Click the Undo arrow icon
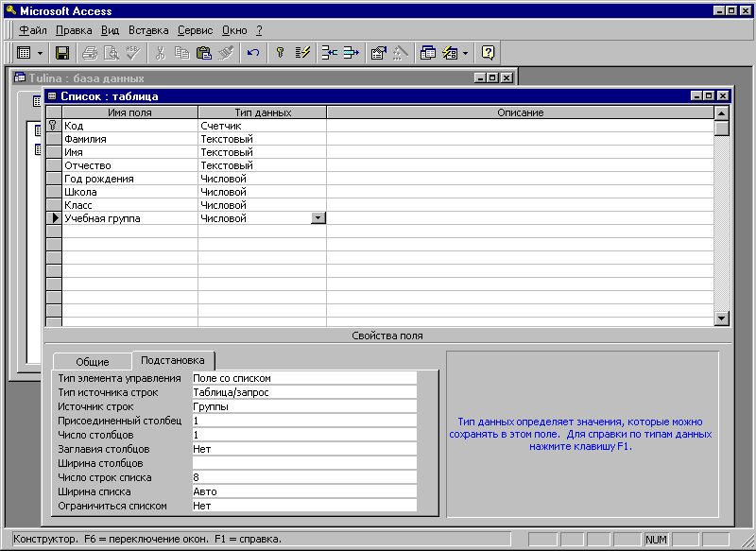The width and height of the screenshot is (756, 551). click(x=253, y=53)
